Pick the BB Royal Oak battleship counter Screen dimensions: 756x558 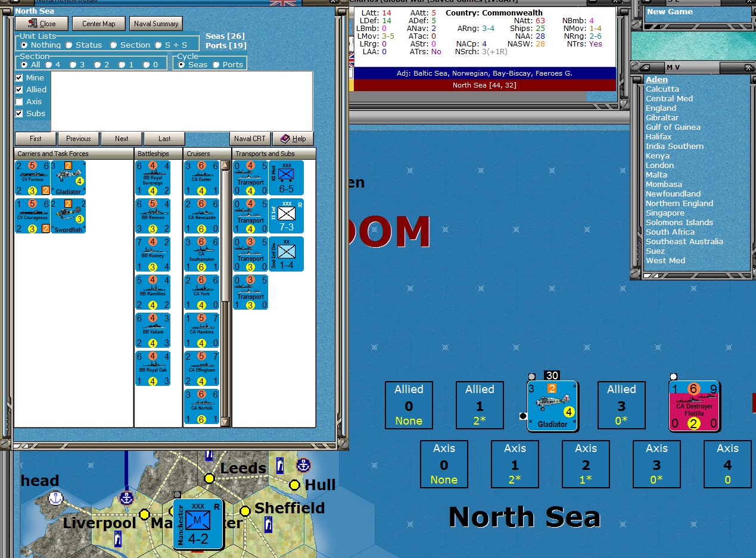pyautogui.click(x=153, y=369)
